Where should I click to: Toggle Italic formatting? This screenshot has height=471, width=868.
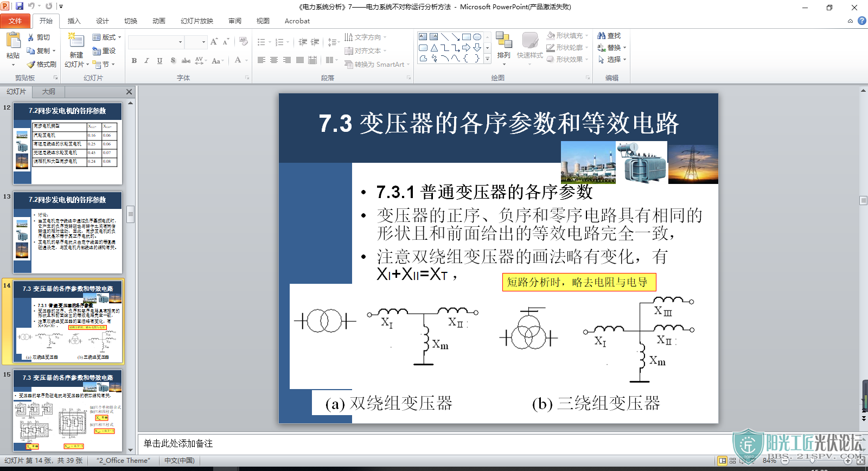click(146, 61)
